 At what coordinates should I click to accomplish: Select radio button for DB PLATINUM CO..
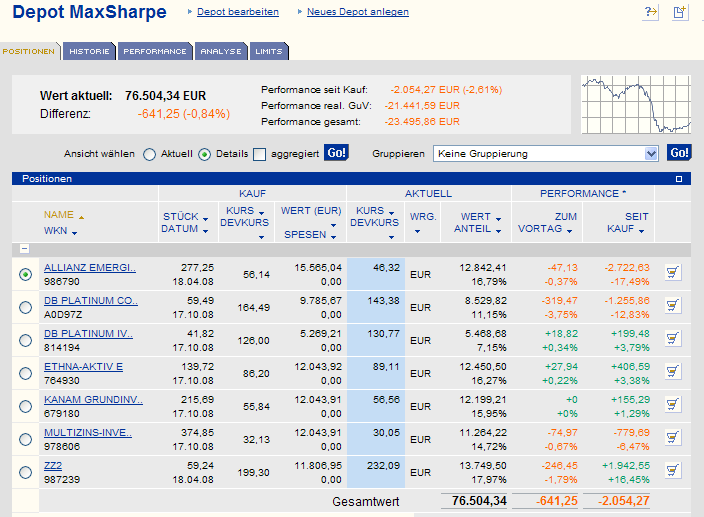point(25,308)
